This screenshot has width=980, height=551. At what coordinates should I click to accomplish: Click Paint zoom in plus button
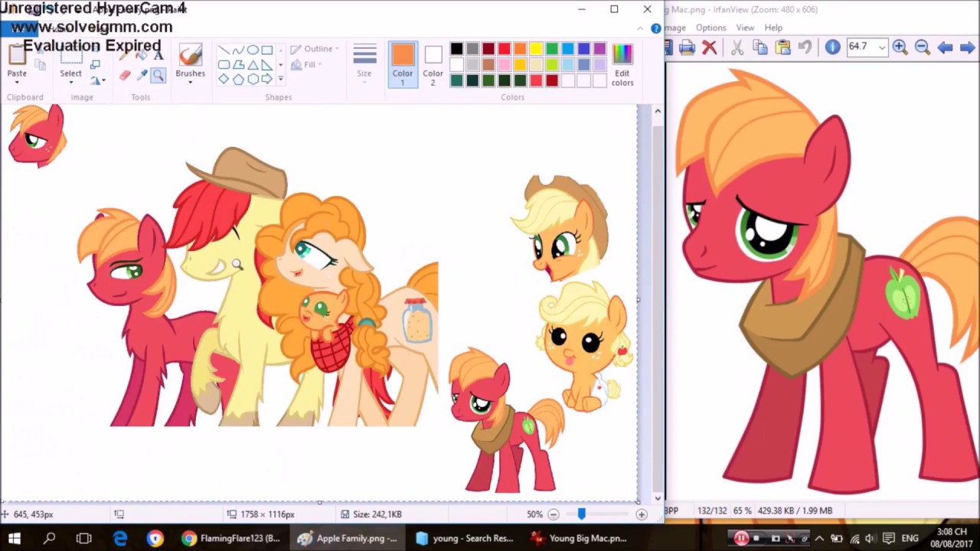click(x=642, y=514)
